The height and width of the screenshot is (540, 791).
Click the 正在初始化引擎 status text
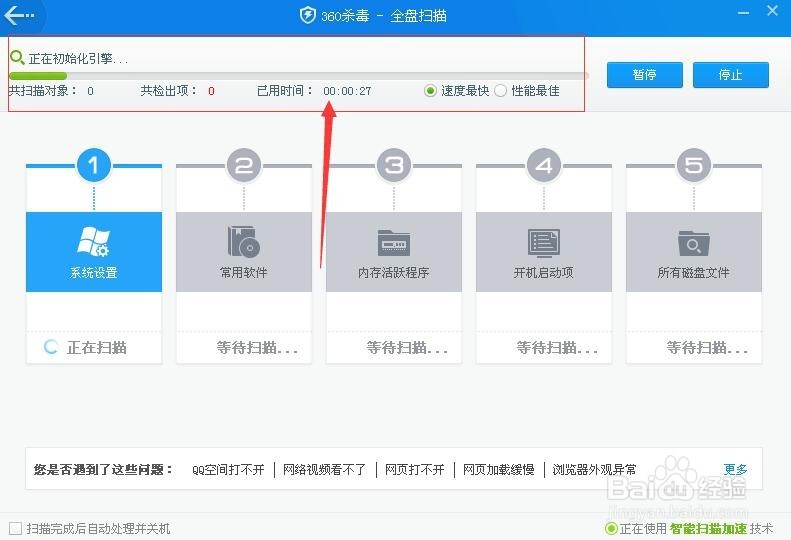pyautogui.click(x=78, y=59)
